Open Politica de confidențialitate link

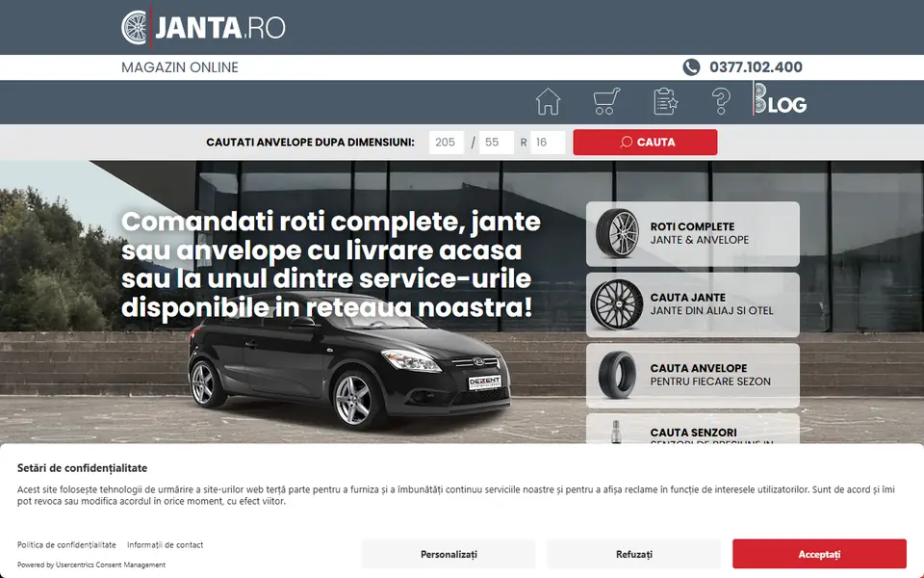point(66,545)
